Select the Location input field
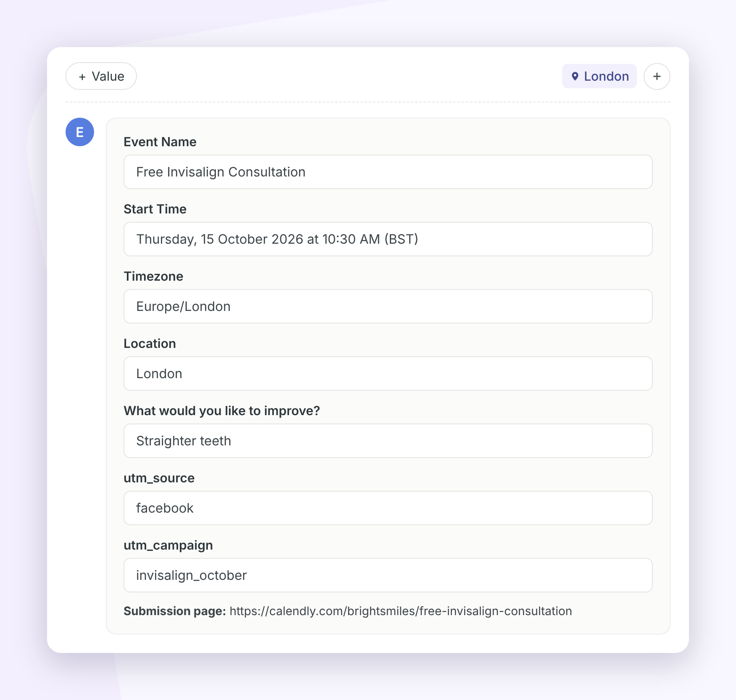 pyautogui.click(x=388, y=374)
